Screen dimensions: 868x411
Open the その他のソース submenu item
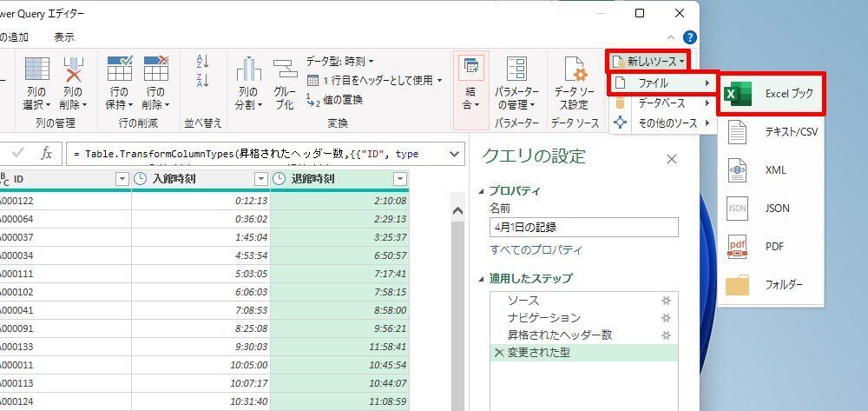662,123
